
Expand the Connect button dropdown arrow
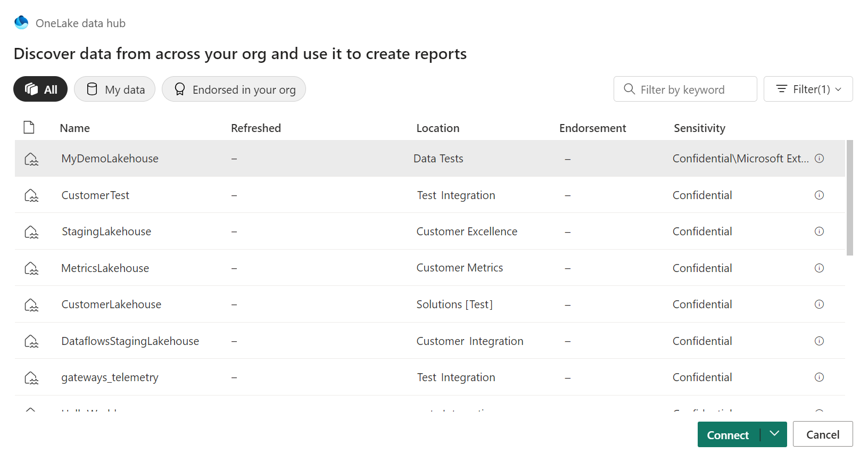774,434
